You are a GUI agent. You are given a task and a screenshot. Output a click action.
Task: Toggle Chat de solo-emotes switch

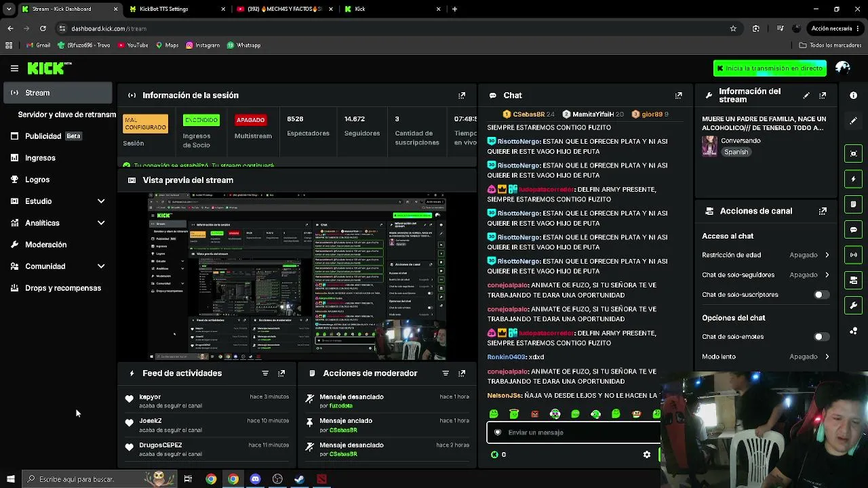(821, 337)
